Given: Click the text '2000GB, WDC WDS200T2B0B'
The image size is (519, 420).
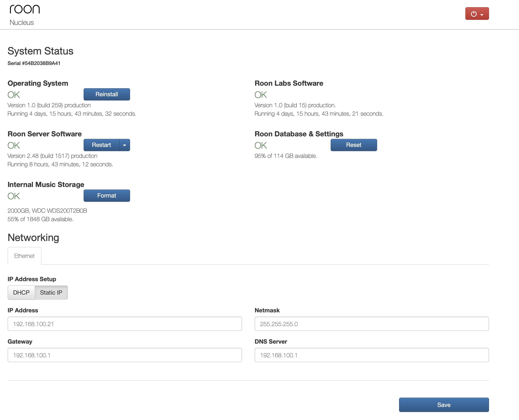Looking at the screenshot, I should click(x=47, y=211).
